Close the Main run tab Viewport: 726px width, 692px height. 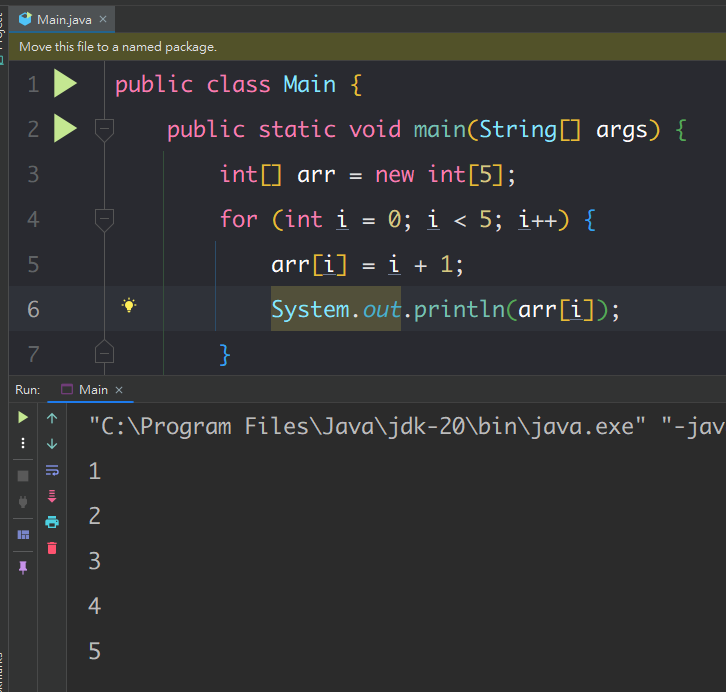[119, 390]
